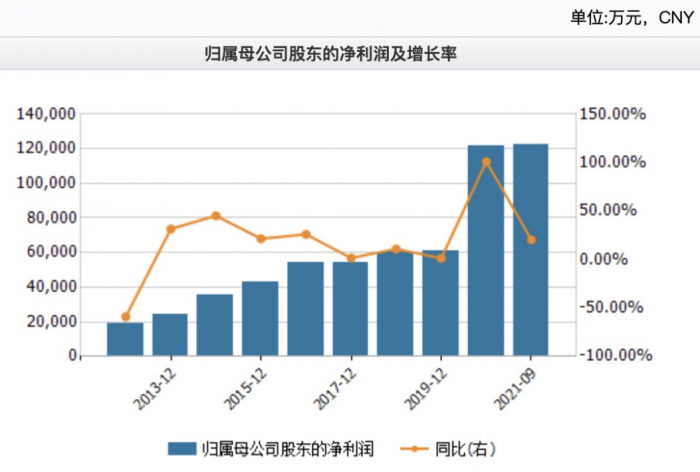Screen dimensions: 700x472
Task: Click the orange data point above 2013-12
Action: [171, 229]
